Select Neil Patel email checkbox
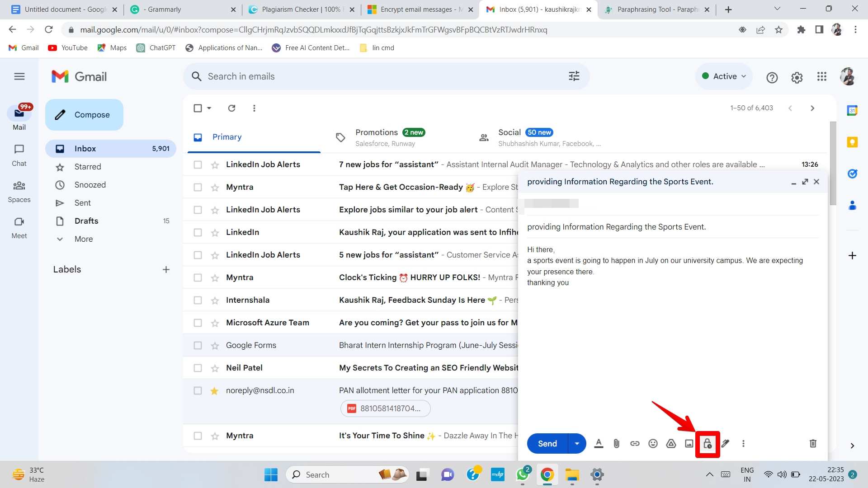This screenshot has width=868, height=488. [x=198, y=368]
